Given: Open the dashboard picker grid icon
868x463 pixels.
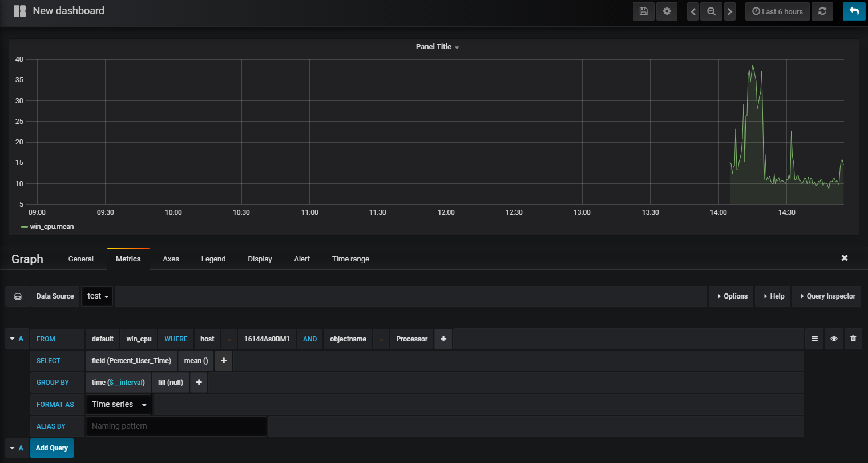Looking at the screenshot, I should (x=19, y=11).
